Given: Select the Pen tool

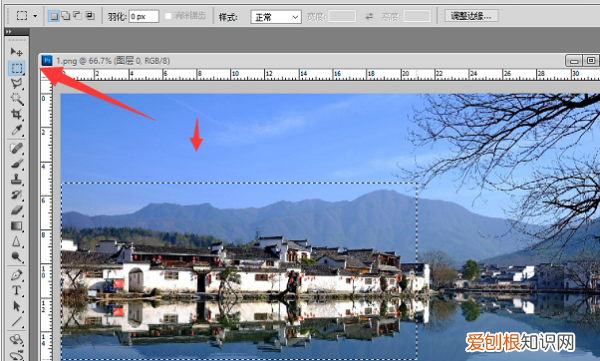Looking at the screenshot, I should click(x=16, y=275).
